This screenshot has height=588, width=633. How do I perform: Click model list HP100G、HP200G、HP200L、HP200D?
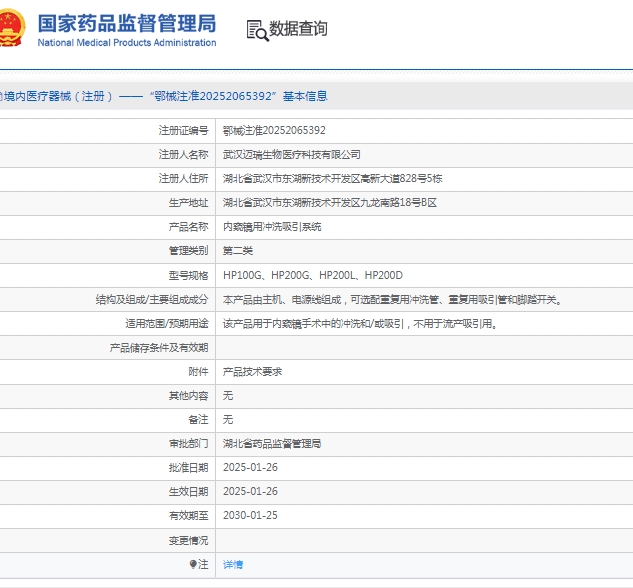[313, 275]
